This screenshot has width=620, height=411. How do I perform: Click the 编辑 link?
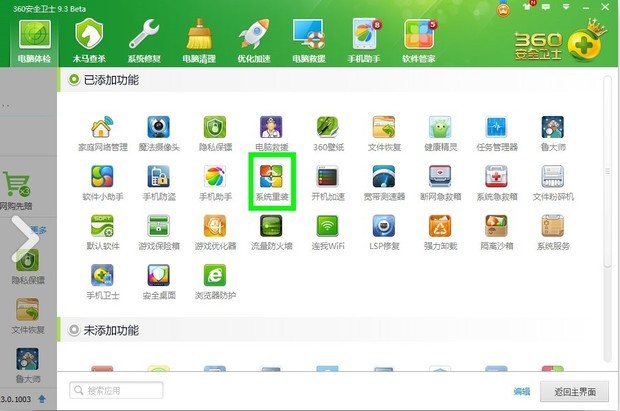[522, 392]
